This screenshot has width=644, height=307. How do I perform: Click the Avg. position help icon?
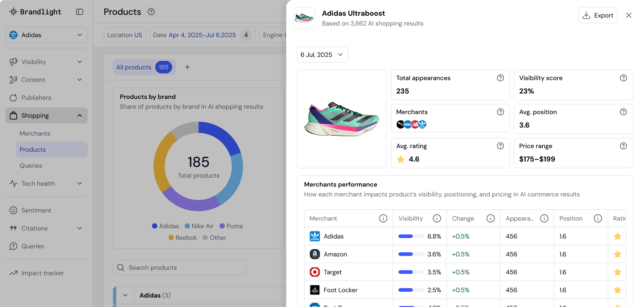point(623,112)
